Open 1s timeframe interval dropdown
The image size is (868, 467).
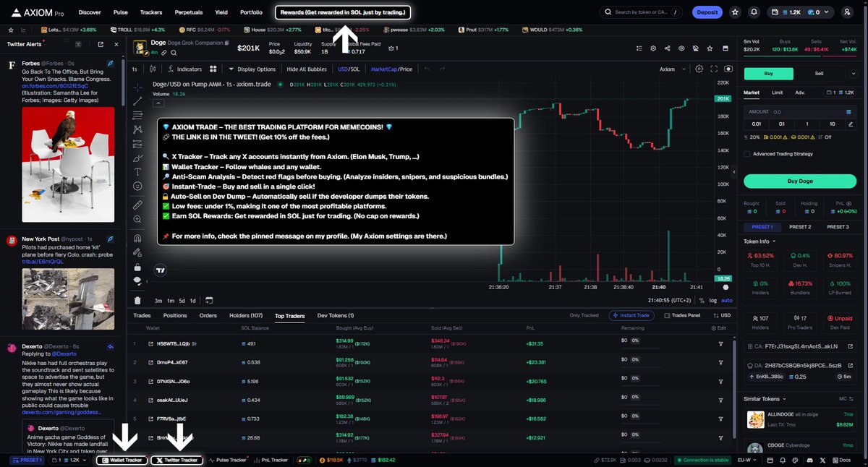[x=135, y=69]
